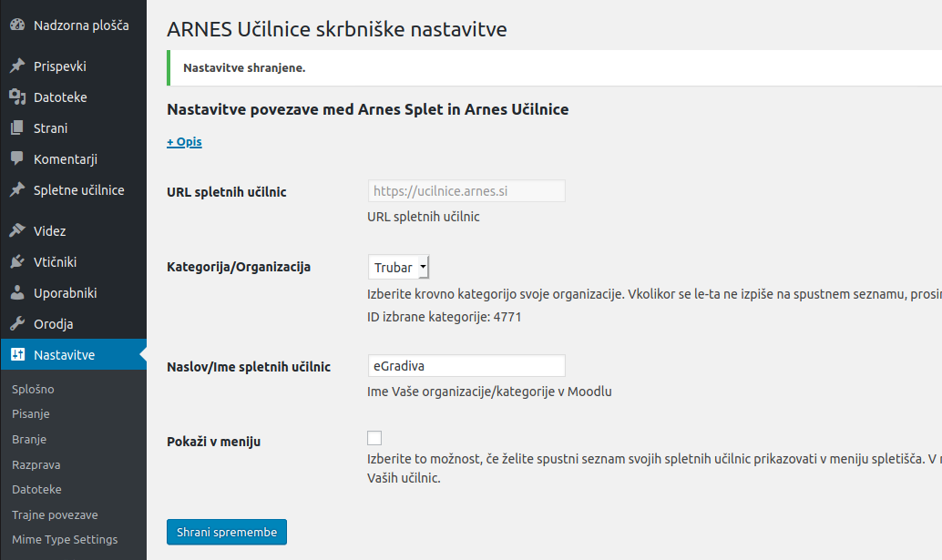The image size is (942, 560).
Task: Expand the + Opis description link
Action: coord(184,142)
